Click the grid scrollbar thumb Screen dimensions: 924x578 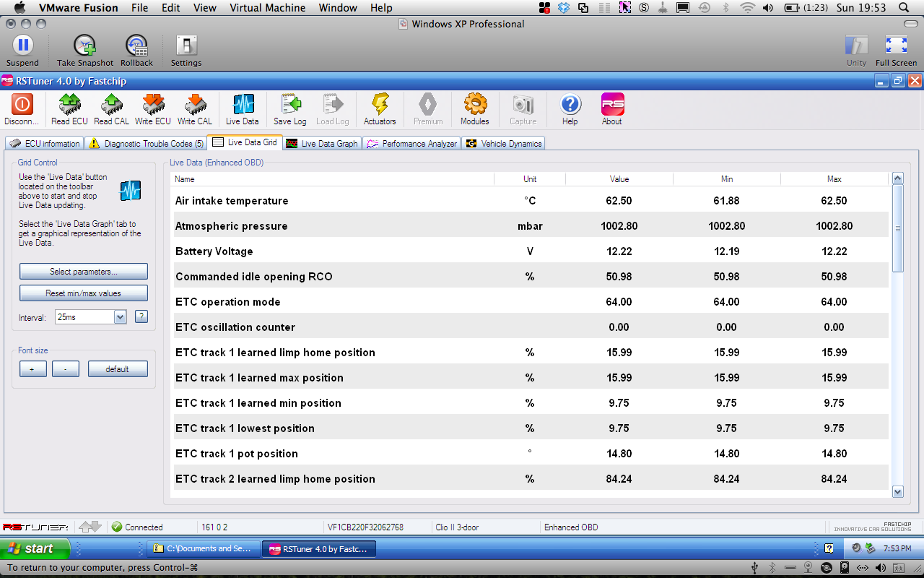point(898,228)
